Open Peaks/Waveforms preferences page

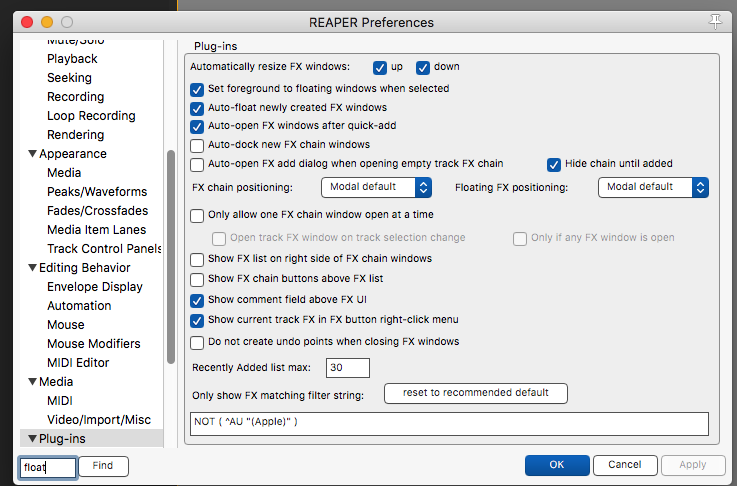point(96,192)
